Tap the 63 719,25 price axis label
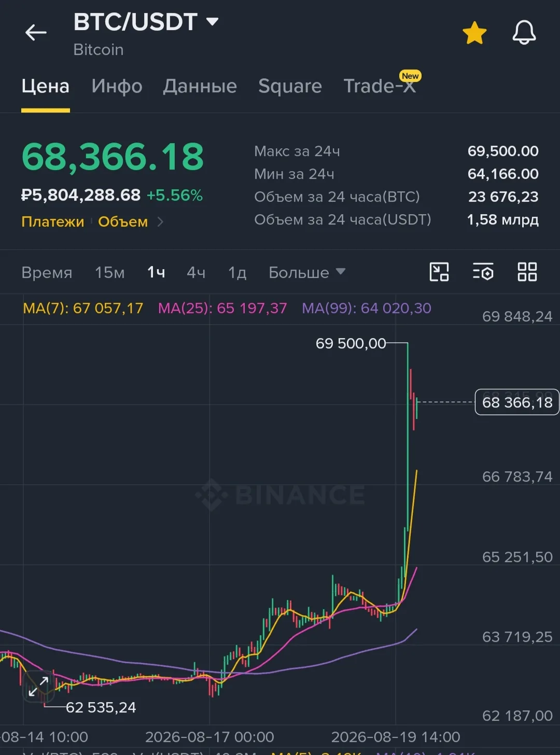The image size is (560, 755). [517, 637]
